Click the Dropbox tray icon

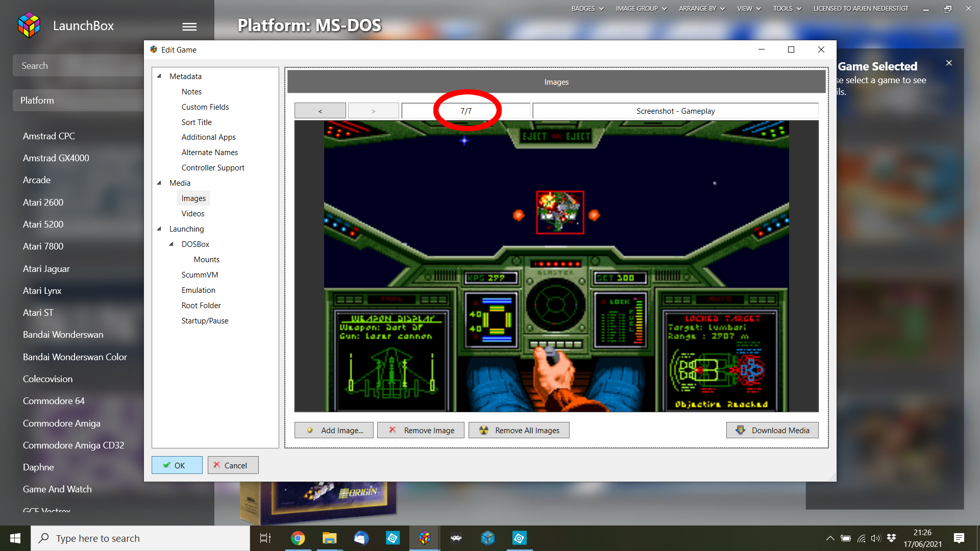pos(891,538)
